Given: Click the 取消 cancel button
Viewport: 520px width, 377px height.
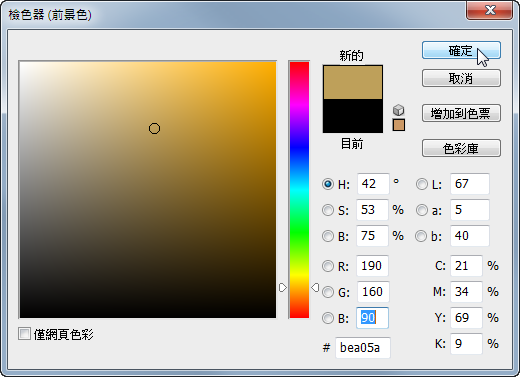Looking at the screenshot, I should [x=461, y=78].
